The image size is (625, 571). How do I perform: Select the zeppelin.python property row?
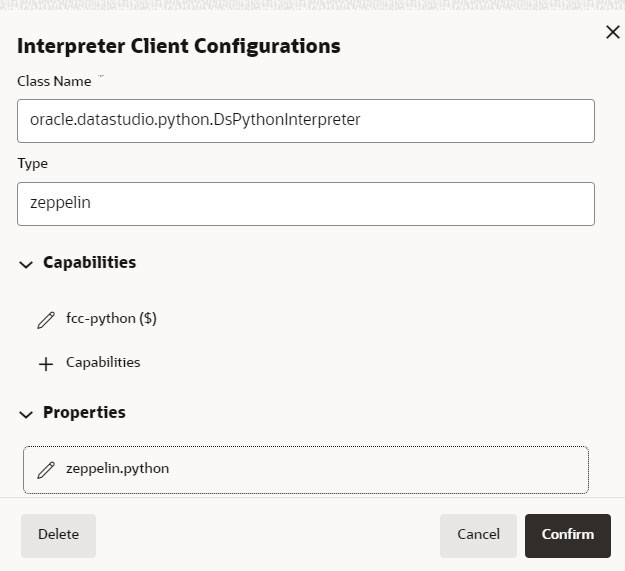(x=305, y=469)
